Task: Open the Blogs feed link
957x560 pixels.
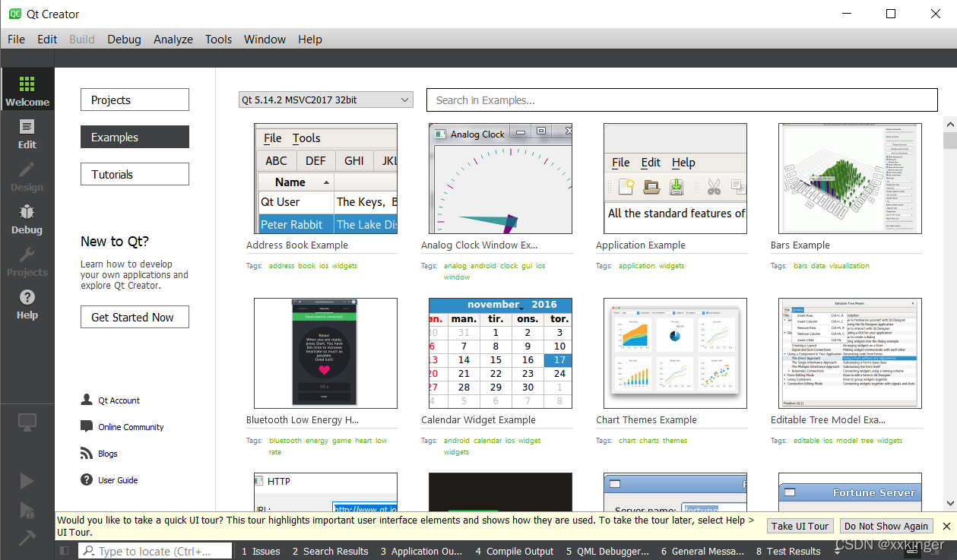Action: point(99,454)
